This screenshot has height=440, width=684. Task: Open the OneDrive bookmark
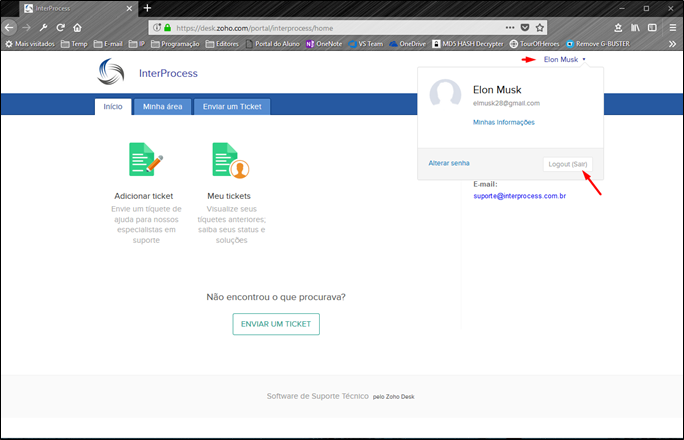pyautogui.click(x=407, y=44)
